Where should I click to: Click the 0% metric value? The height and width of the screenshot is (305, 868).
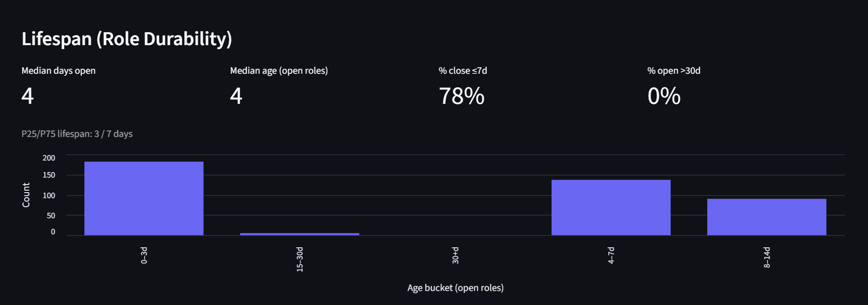tap(664, 96)
